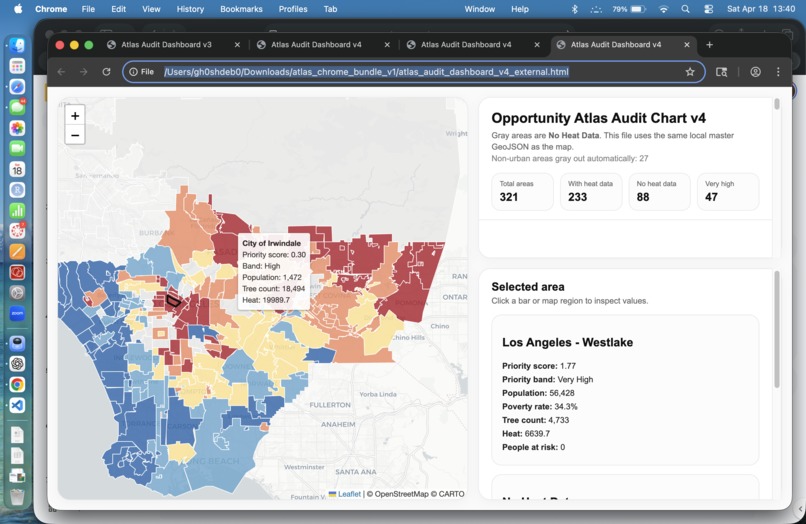Go back to previous page
This screenshot has width=806, height=524.
pyautogui.click(x=61, y=72)
